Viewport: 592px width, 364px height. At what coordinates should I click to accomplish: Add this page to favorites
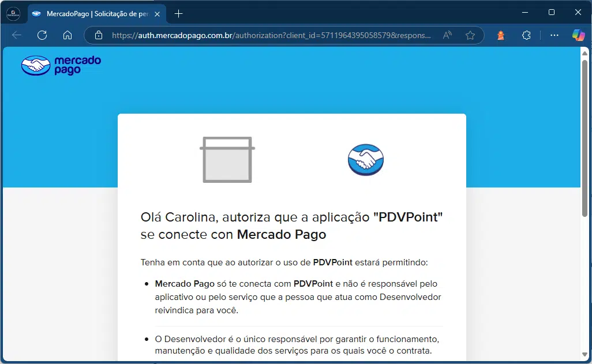point(470,36)
